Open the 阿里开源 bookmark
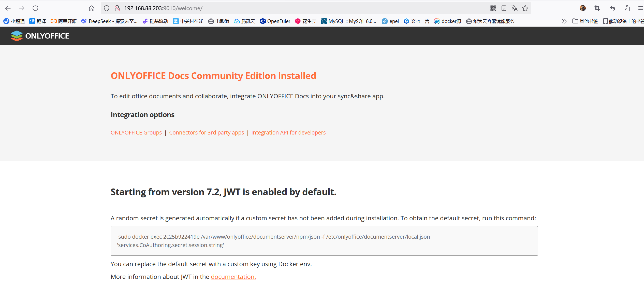The image size is (644, 297). (x=64, y=21)
